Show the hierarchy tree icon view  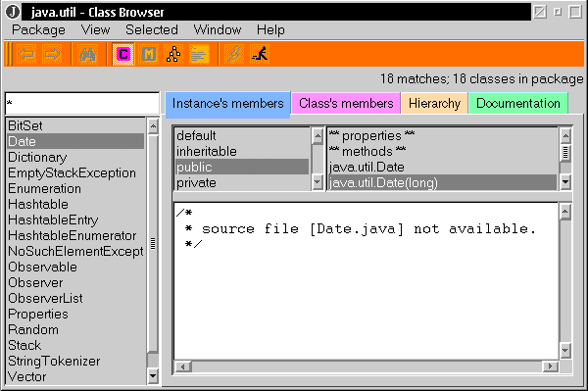coord(173,55)
